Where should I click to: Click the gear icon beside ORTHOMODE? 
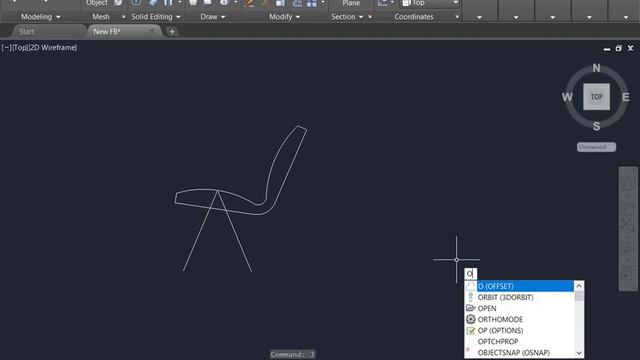tap(471, 319)
